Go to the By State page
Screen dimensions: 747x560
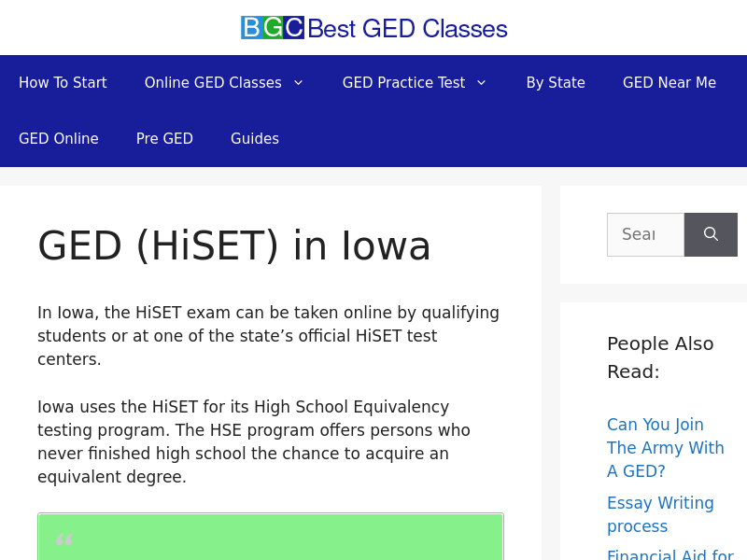coord(556,83)
